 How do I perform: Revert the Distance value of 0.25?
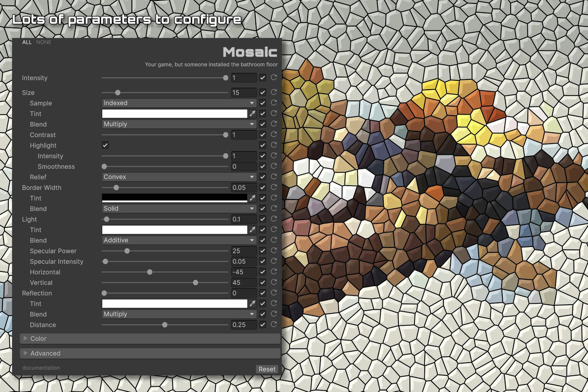pos(274,325)
